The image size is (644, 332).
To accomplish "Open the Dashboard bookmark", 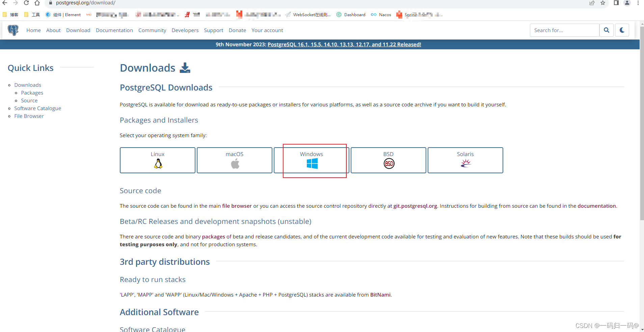I will (351, 15).
